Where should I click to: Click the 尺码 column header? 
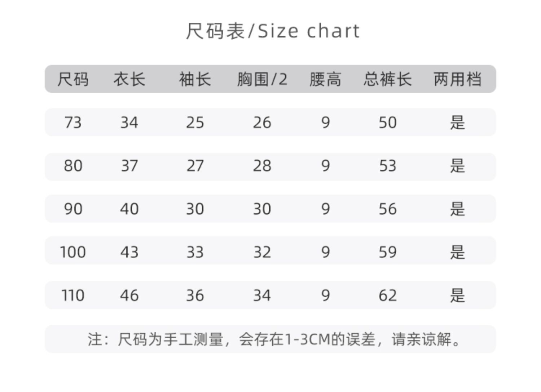pyautogui.click(x=73, y=79)
